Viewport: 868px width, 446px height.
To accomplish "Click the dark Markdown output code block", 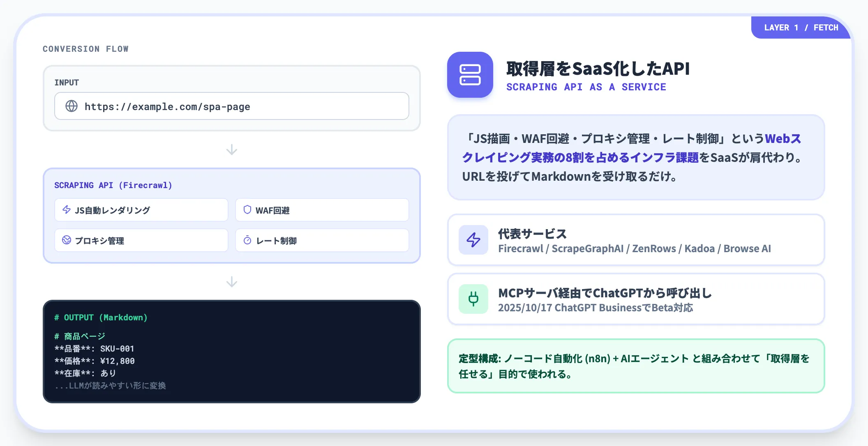I will [232, 352].
